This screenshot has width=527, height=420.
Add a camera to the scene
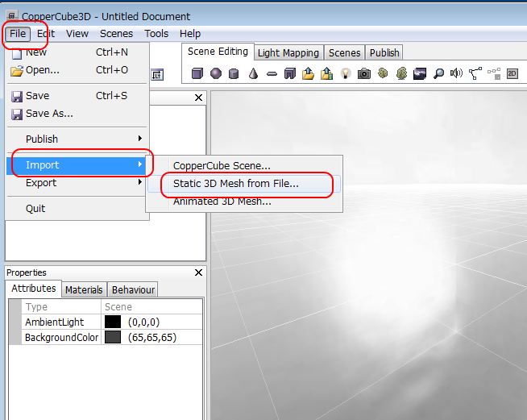[363, 73]
